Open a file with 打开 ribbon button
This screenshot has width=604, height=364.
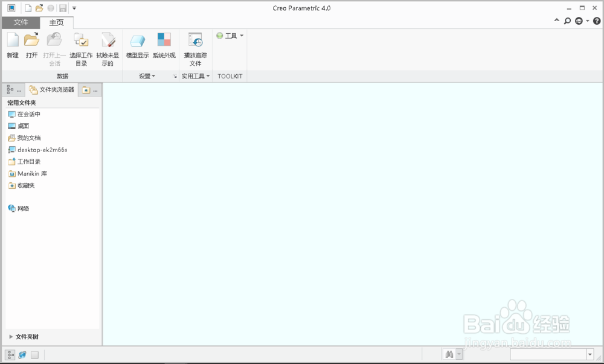pyautogui.click(x=31, y=45)
